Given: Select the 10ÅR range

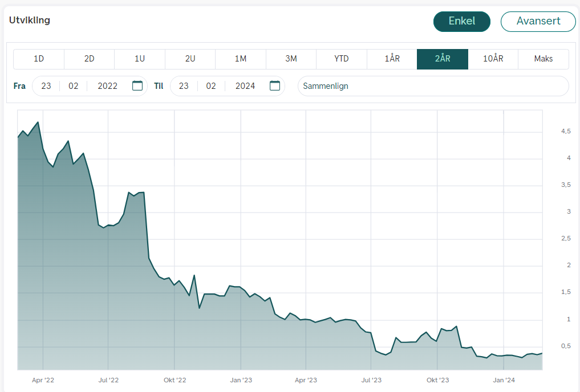Looking at the screenshot, I should [493, 59].
